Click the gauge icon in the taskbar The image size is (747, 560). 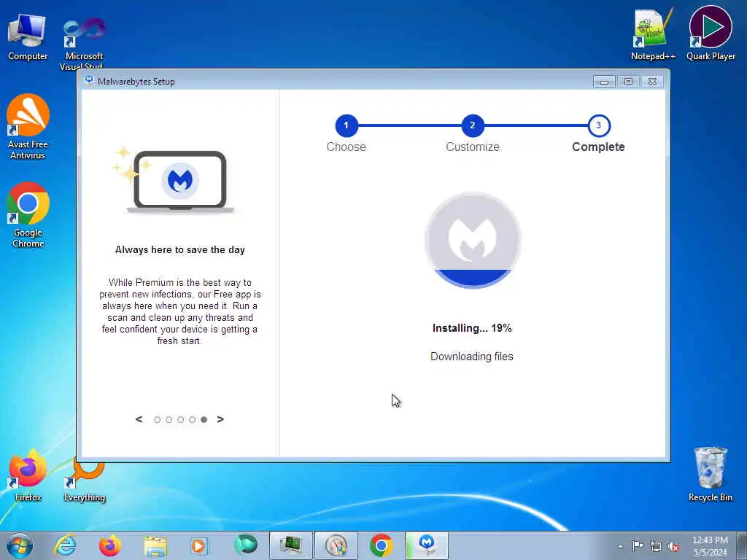point(336,545)
